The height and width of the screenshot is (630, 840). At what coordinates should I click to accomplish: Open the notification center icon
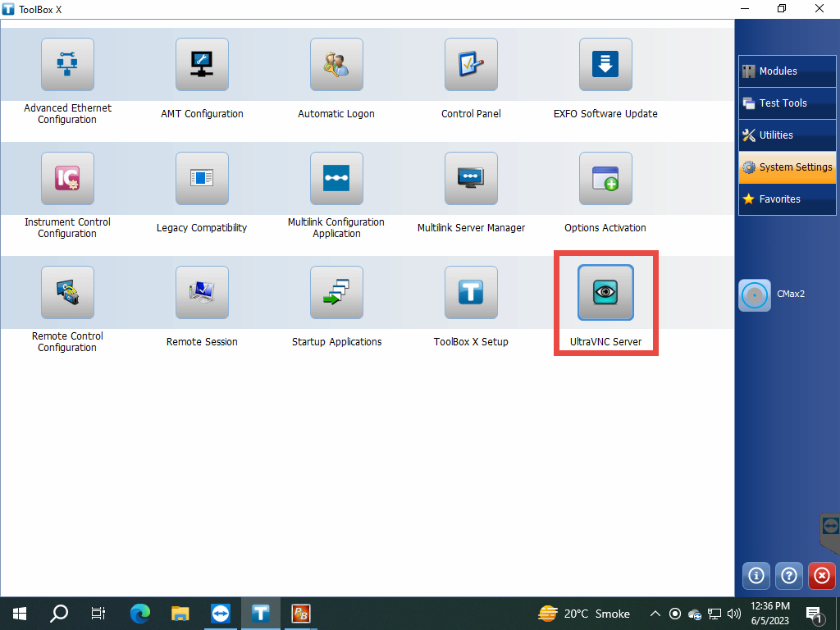[x=814, y=614]
